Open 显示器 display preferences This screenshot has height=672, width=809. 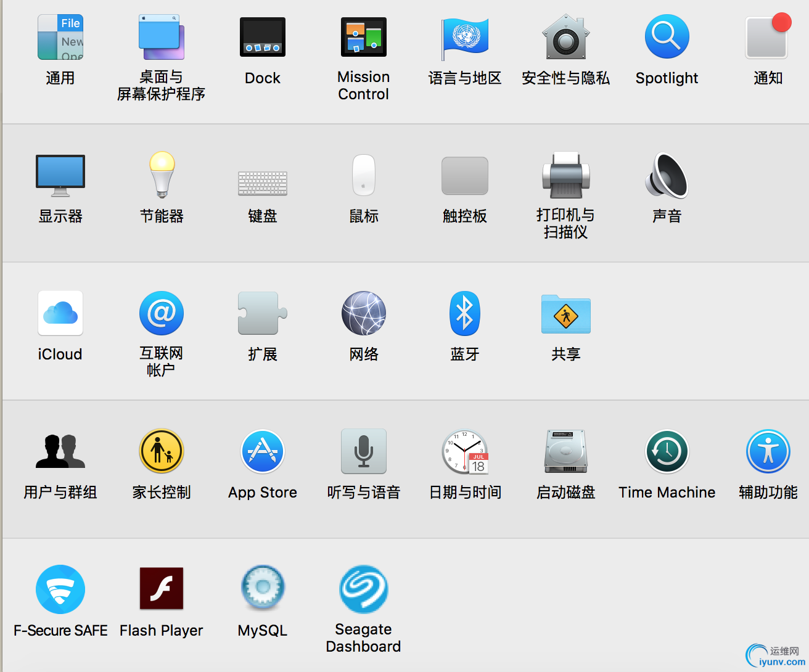pos(60,176)
